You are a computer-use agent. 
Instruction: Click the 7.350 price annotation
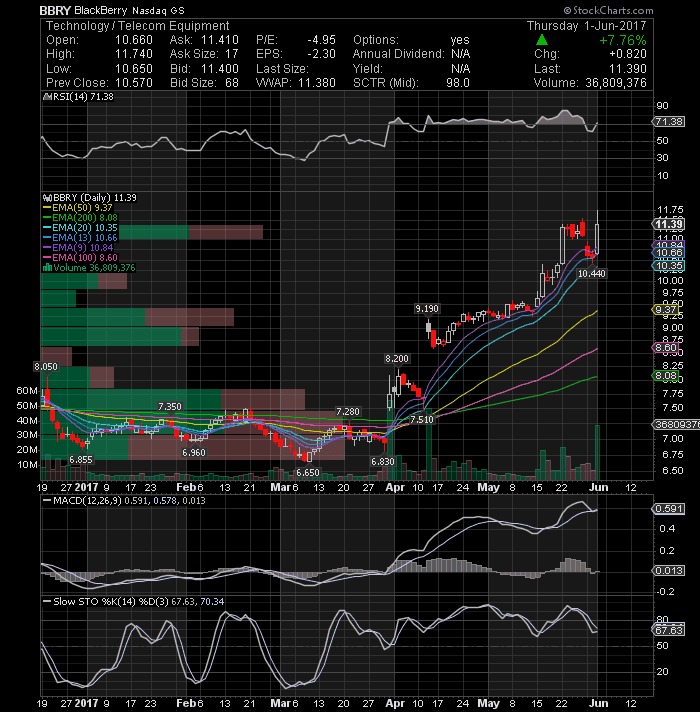169,406
